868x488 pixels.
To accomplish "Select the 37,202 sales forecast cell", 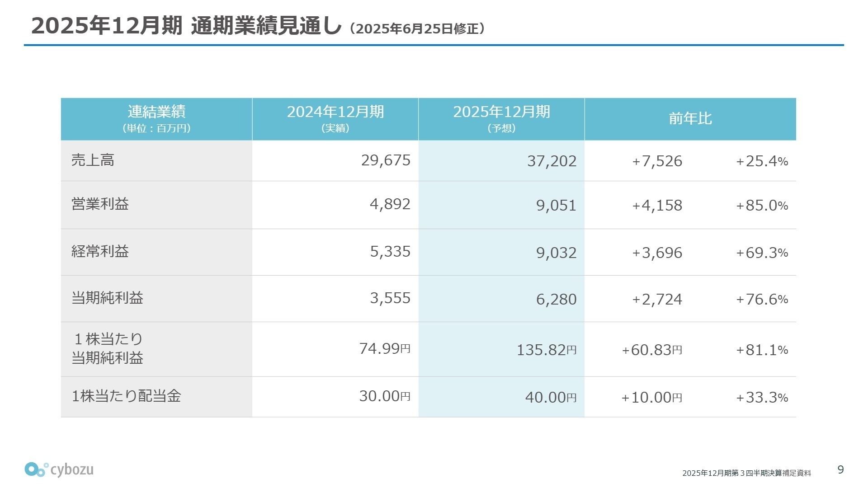I will [552, 161].
